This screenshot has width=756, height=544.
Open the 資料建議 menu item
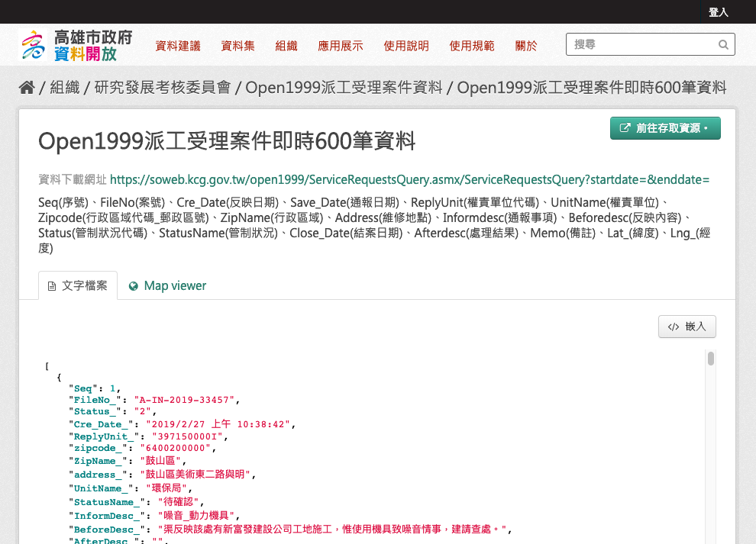click(x=177, y=46)
